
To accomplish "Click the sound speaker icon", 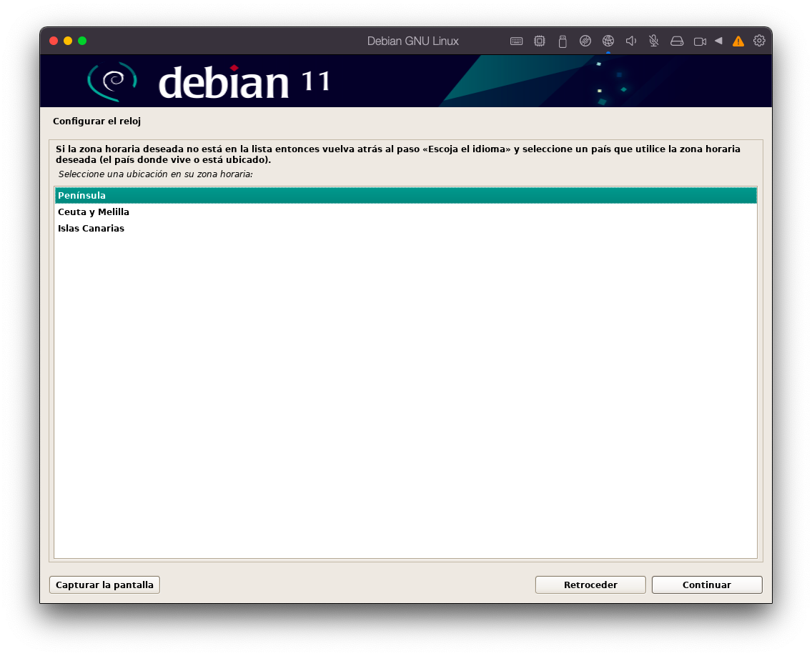I will (x=631, y=41).
